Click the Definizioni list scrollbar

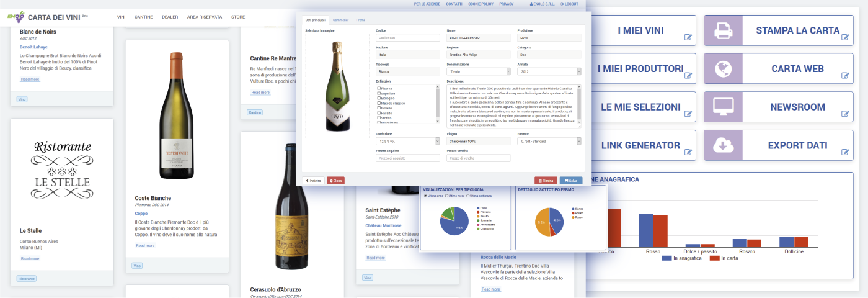tap(438, 104)
